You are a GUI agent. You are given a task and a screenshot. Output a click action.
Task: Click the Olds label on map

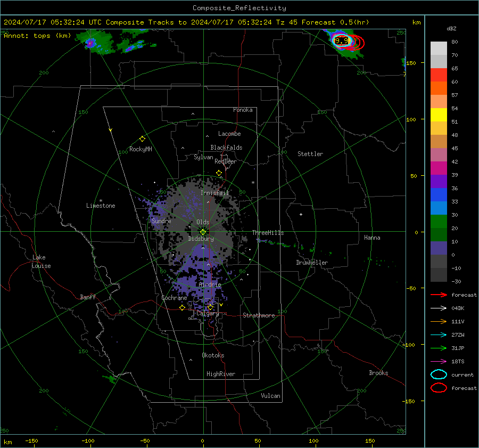pos(203,222)
